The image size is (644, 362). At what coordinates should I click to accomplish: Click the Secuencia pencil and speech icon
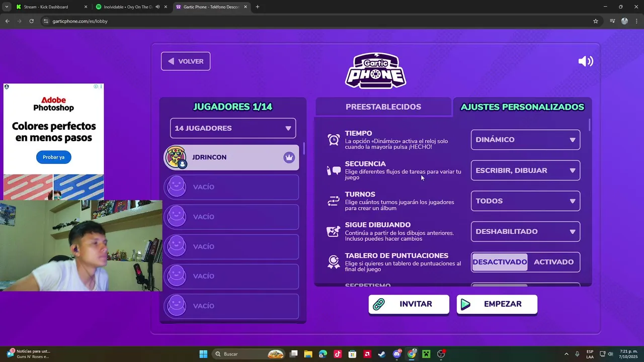point(334,170)
